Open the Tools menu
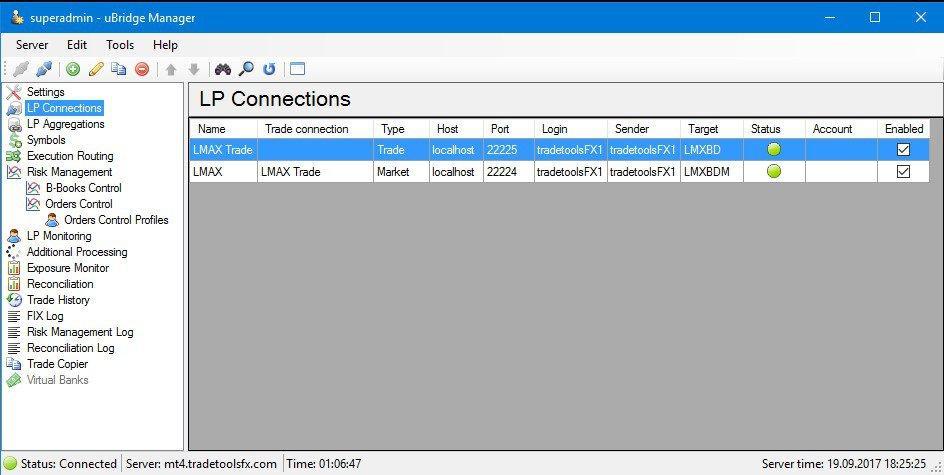This screenshot has height=475, width=944. tap(120, 45)
